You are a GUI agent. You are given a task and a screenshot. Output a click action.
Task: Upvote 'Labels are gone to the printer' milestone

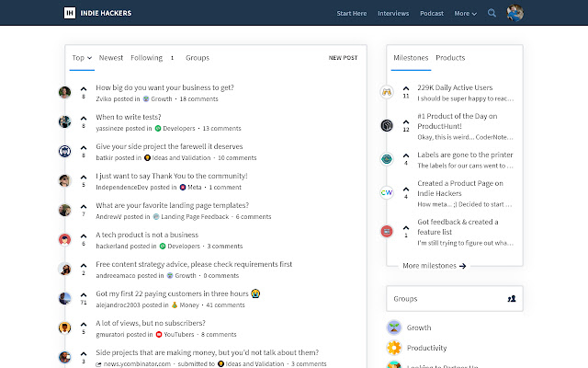point(406,155)
